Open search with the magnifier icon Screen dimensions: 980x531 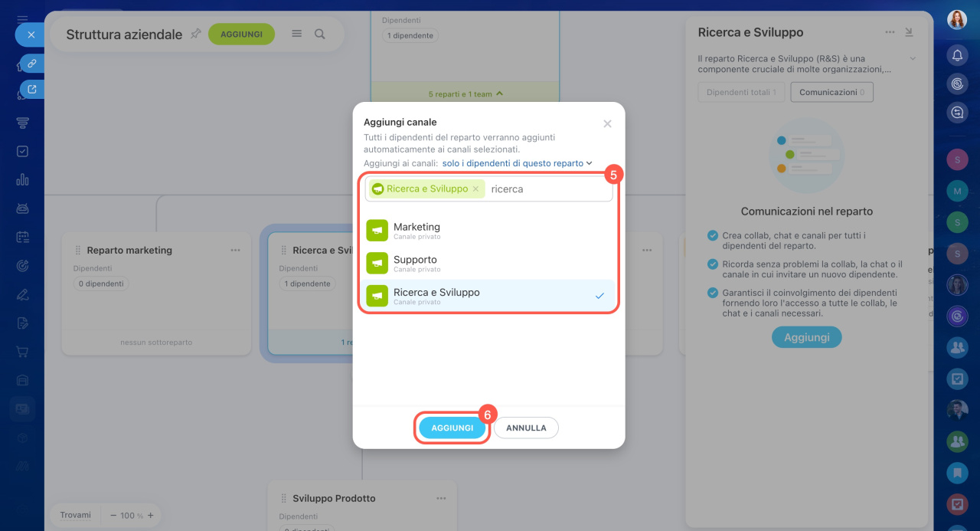pyautogui.click(x=320, y=34)
